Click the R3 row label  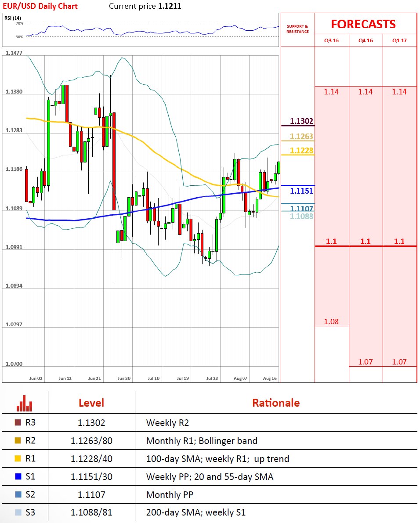click(30, 422)
